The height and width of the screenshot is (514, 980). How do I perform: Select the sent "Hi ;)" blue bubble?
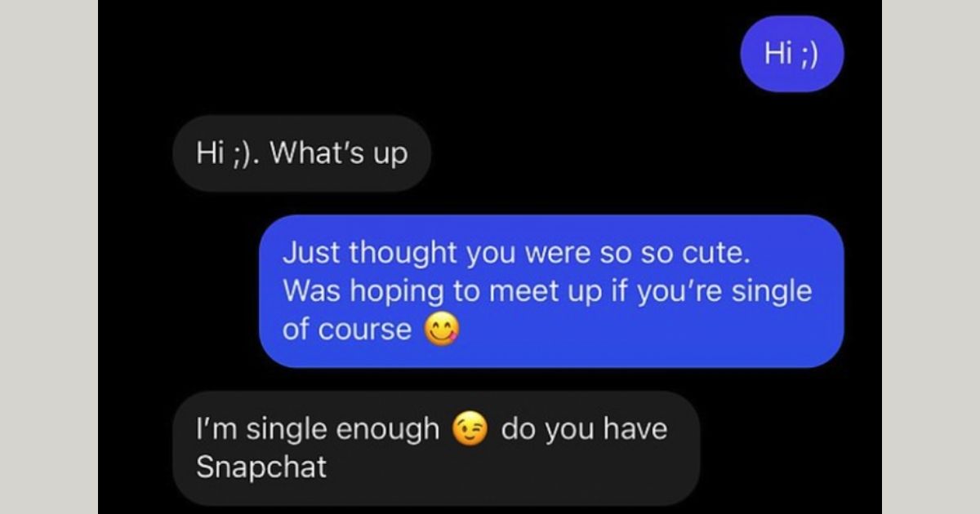click(791, 54)
